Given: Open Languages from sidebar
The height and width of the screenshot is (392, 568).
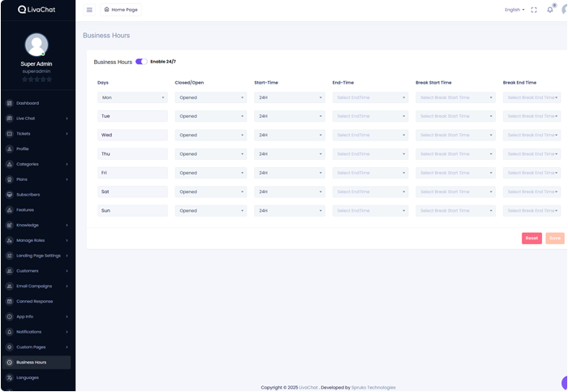Looking at the screenshot, I should coord(28,377).
